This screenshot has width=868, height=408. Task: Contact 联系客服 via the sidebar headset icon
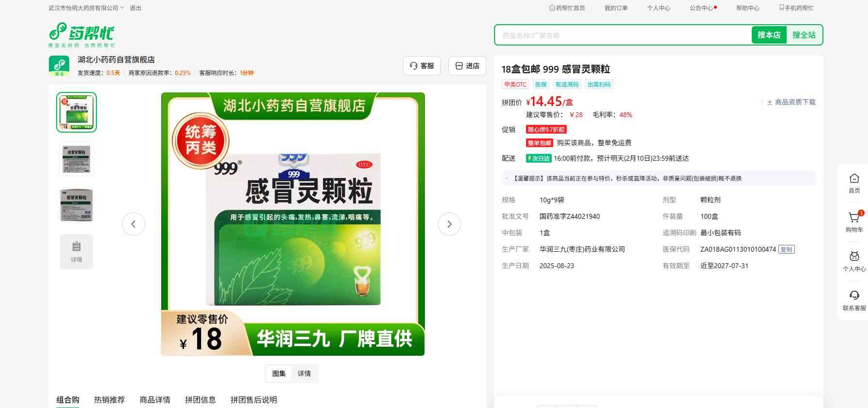(x=854, y=296)
